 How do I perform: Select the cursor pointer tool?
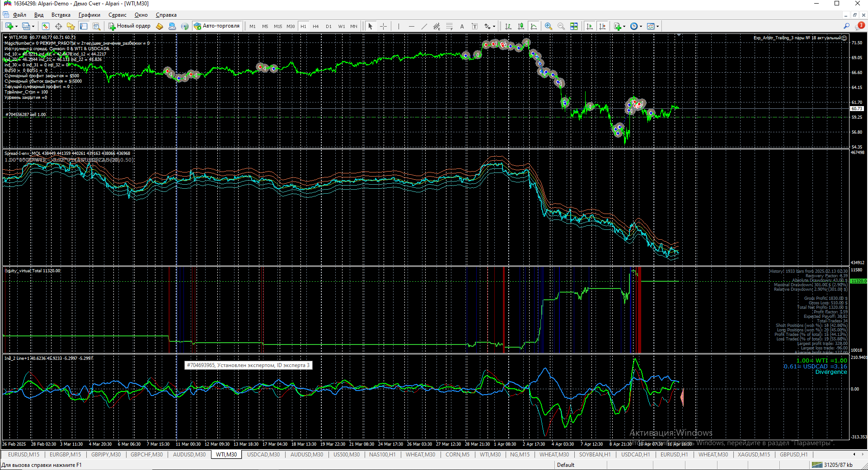coord(371,26)
